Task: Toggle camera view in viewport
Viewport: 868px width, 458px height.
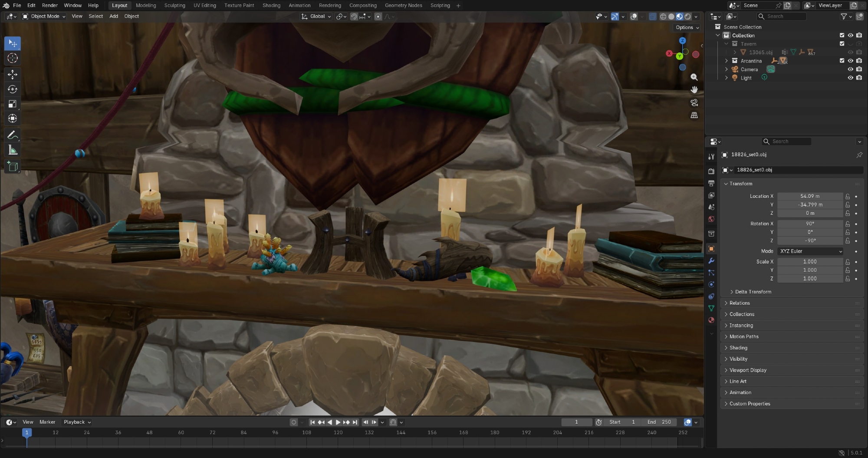Action: 694,103
